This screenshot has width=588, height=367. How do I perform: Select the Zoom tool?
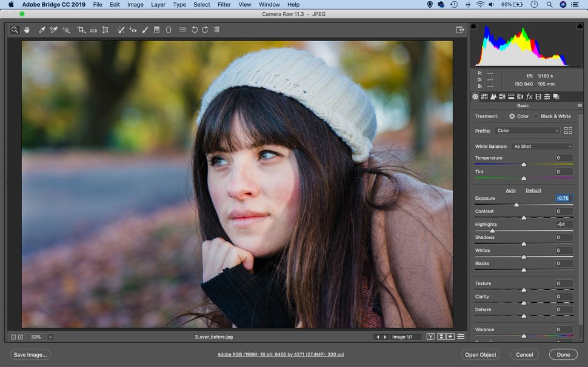(14, 29)
